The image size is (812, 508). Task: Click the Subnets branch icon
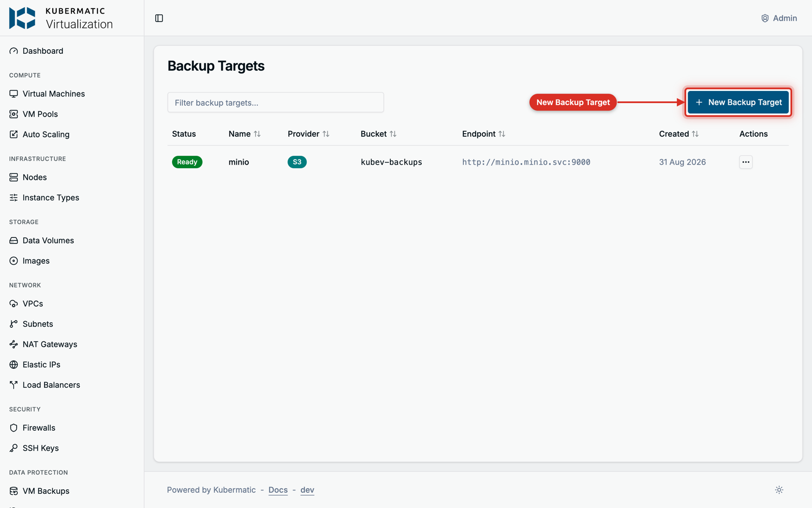[x=14, y=324]
